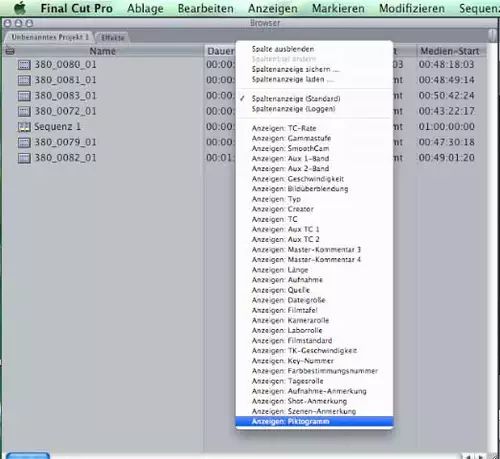Image resolution: width=500 pixels, height=459 pixels.
Task: Click the Medien-Start column header
Action: click(450, 51)
